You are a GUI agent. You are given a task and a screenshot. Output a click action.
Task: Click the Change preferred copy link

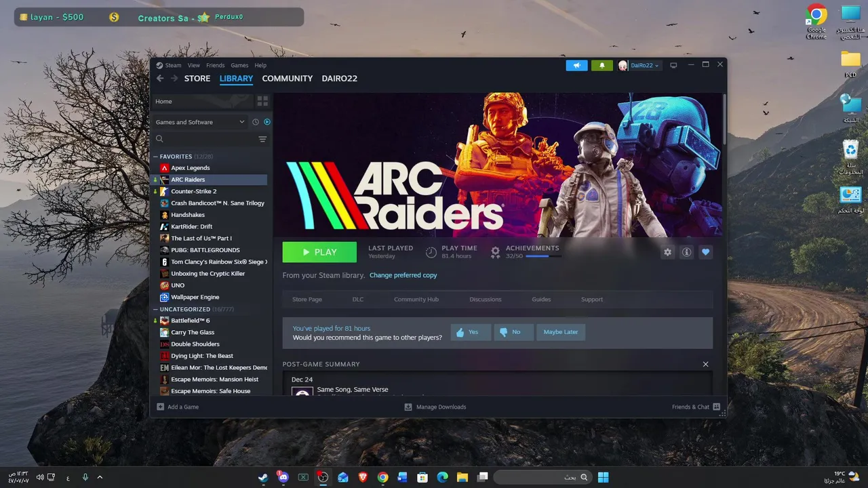click(403, 275)
